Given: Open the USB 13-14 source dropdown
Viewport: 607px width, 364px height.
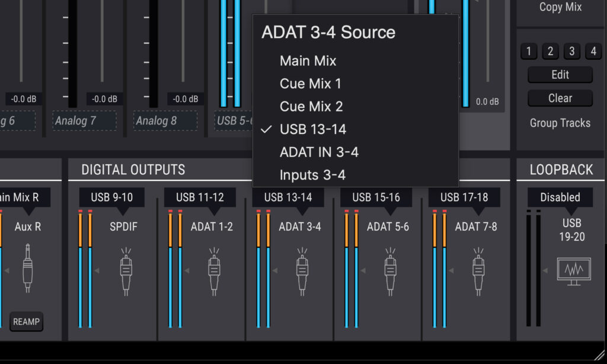Looking at the screenshot, I should (288, 197).
